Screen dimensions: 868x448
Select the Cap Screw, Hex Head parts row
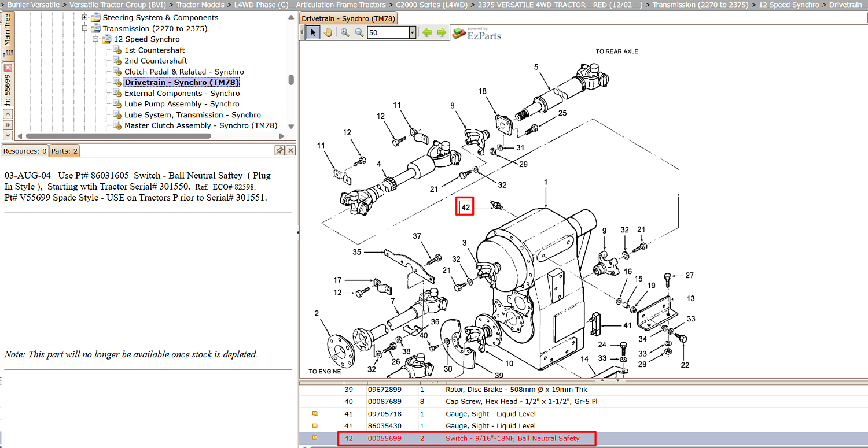point(583,402)
